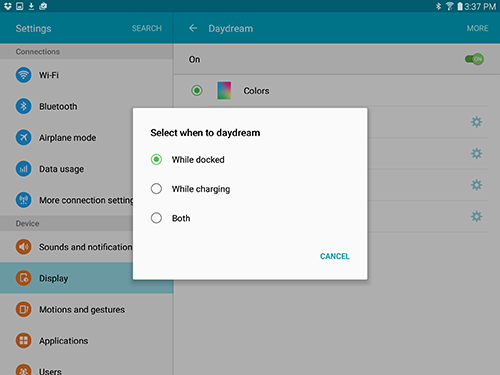The image size is (500, 375).
Task: Tap the More connection settings icon
Action: 23,200
